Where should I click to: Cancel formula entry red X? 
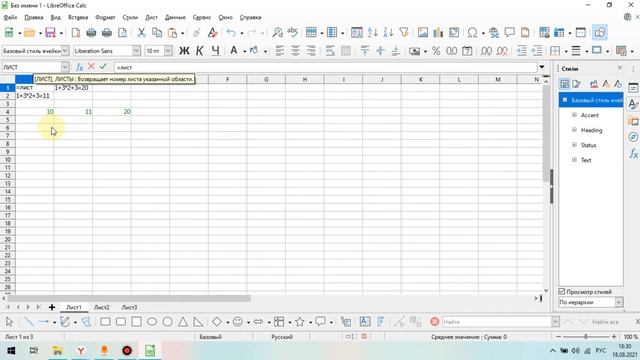pos(91,67)
